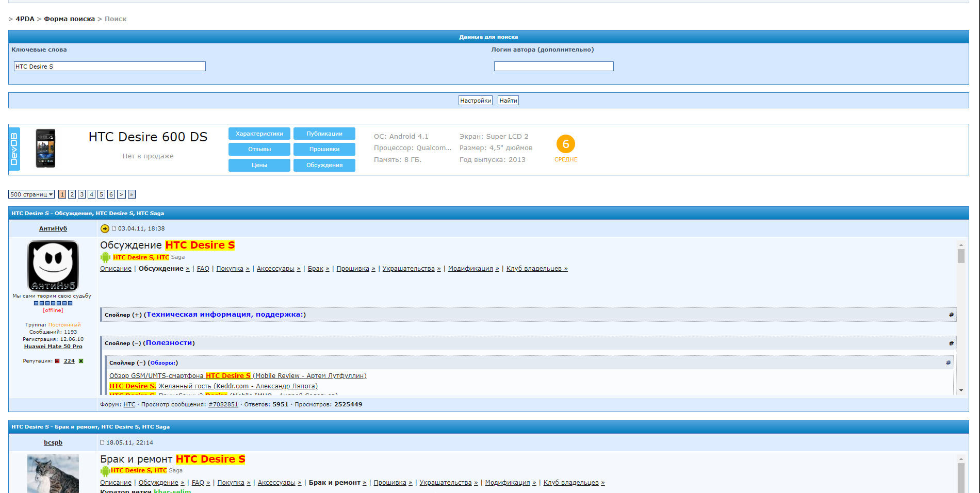Click the green Android robot icon in first post
This screenshot has width=980, height=493.
(x=105, y=257)
